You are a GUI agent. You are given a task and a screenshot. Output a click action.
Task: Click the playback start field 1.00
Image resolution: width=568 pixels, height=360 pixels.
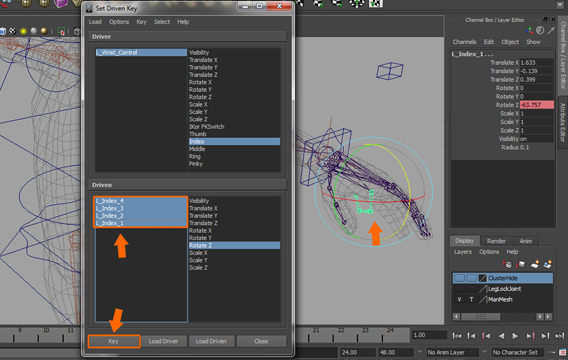(x=429, y=335)
